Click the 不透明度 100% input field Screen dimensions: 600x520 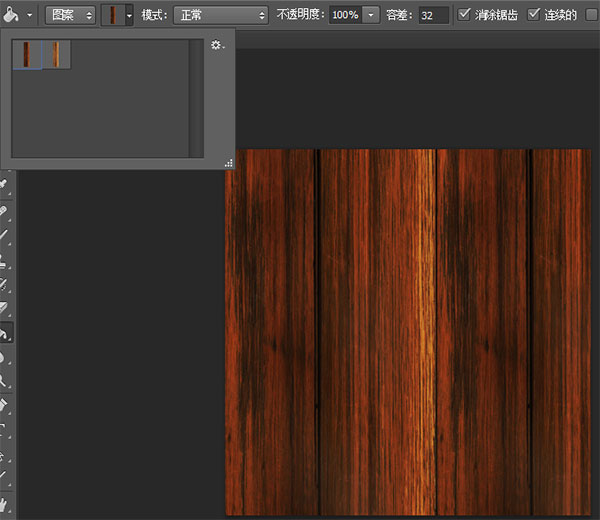(346, 15)
